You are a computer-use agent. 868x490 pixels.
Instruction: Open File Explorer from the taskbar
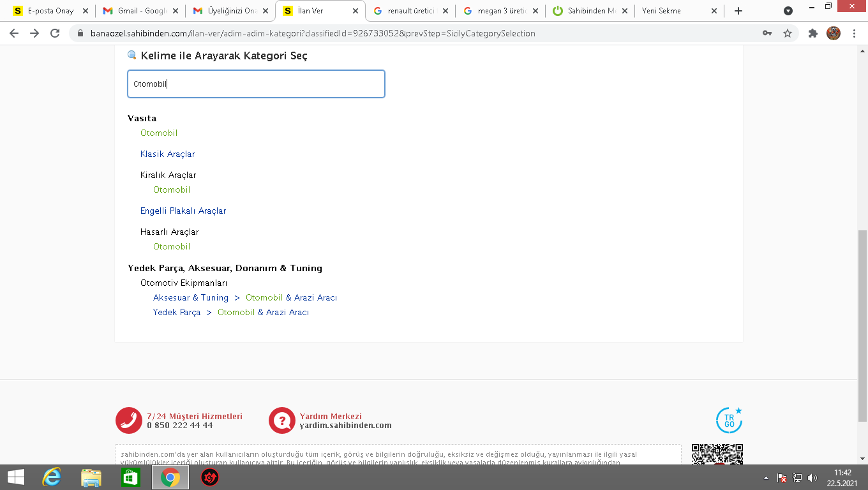click(91, 477)
